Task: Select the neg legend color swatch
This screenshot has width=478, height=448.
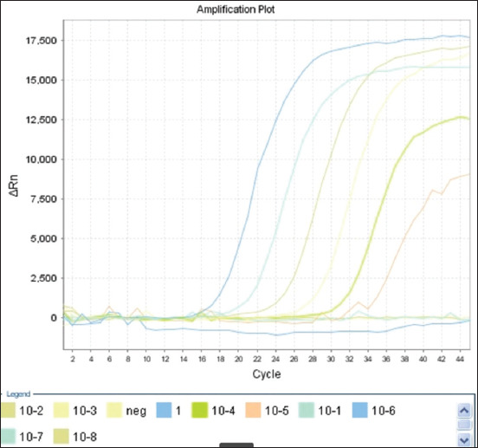Action: (115, 410)
